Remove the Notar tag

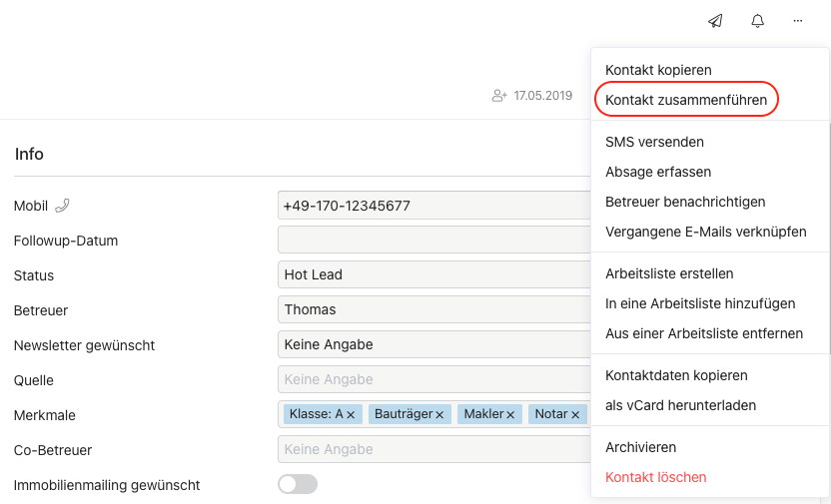tap(575, 415)
